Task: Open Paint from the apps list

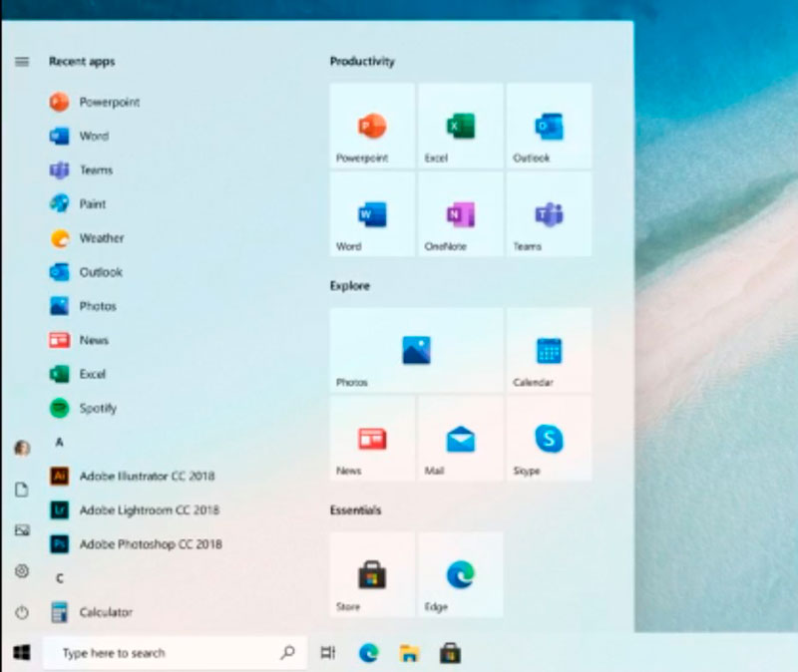Action: click(x=78, y=204)
